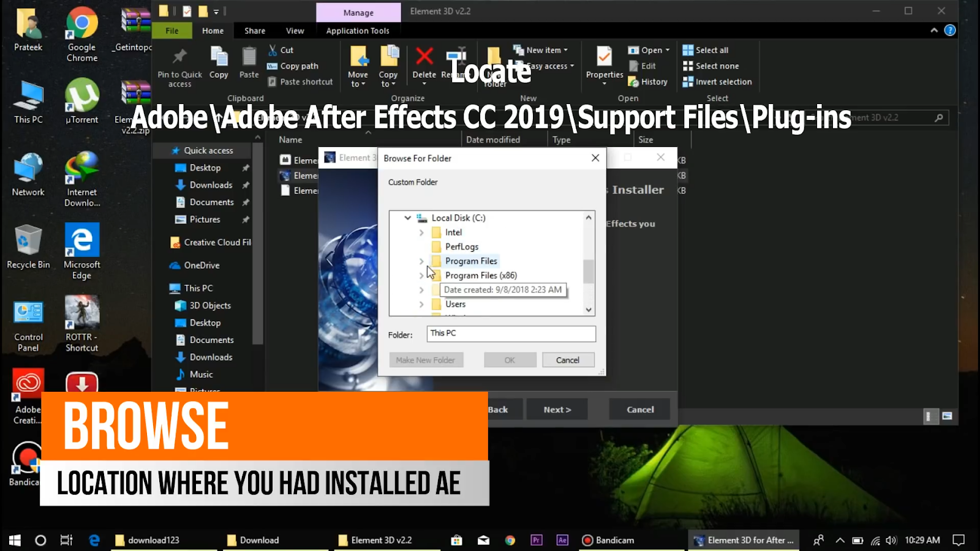Open the File ribbon tab
This screenshot has height=551, width=980.
tap(172, 31)
